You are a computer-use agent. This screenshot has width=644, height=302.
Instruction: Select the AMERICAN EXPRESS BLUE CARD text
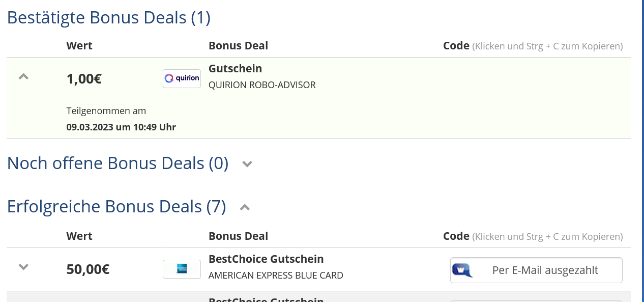point(276,276)
